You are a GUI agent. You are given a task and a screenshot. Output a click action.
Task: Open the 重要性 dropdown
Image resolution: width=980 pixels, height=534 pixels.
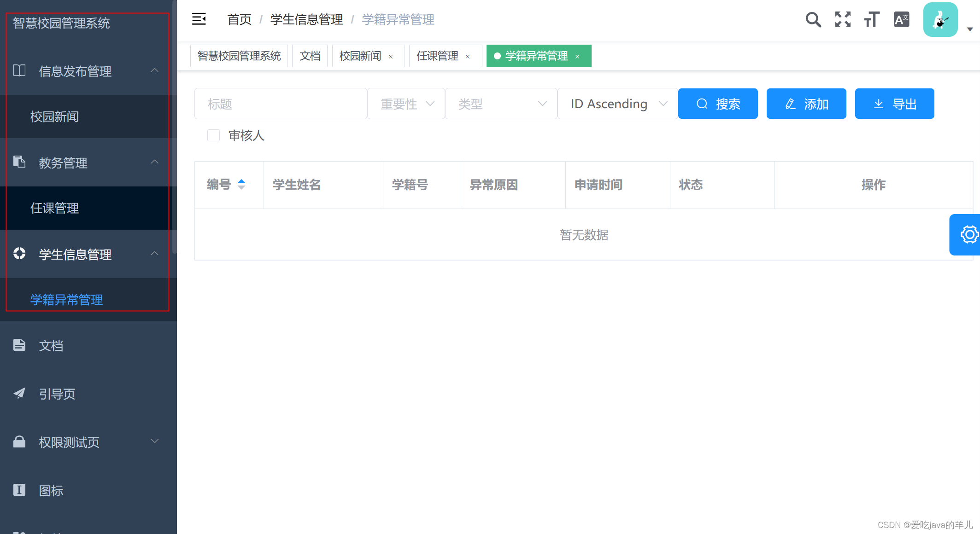tap(406, 104)
